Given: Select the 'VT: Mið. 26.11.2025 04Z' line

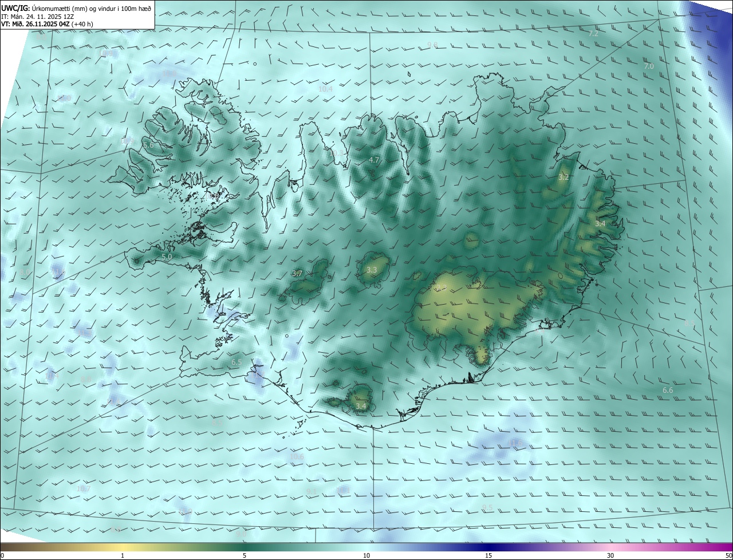Looking at the screenshot, I should 36,23.
